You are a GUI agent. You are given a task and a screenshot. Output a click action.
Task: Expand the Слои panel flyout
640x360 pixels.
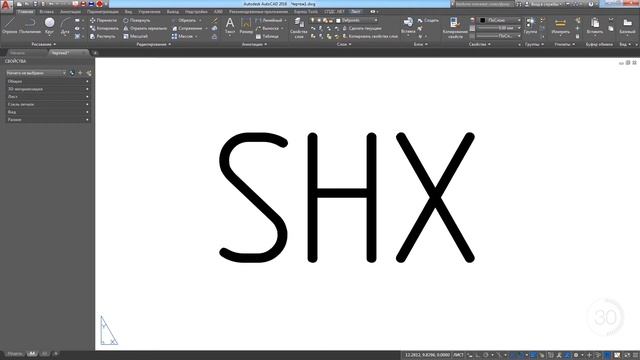344,44
